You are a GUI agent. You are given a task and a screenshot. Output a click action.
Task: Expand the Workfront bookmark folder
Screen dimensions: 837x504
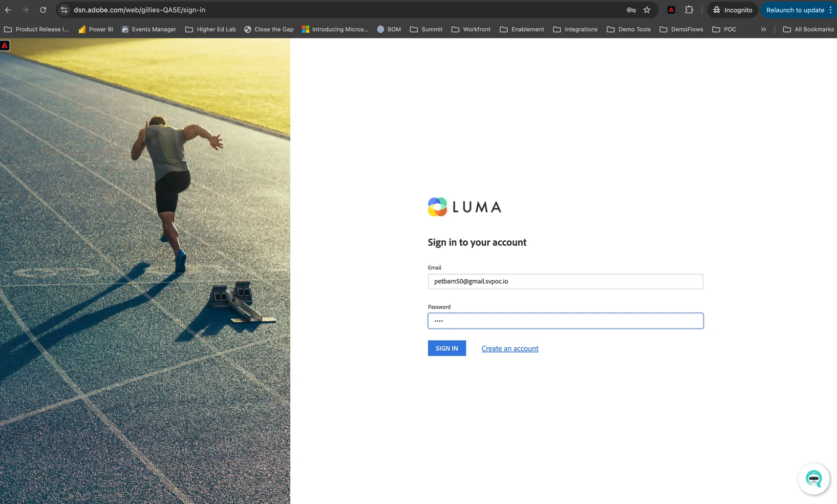pos(471,29)
